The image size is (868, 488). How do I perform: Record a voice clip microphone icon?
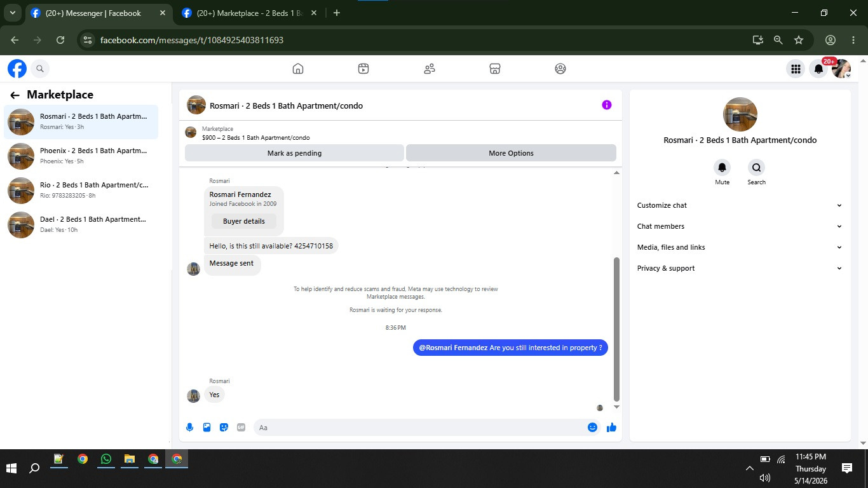point(189,428)
